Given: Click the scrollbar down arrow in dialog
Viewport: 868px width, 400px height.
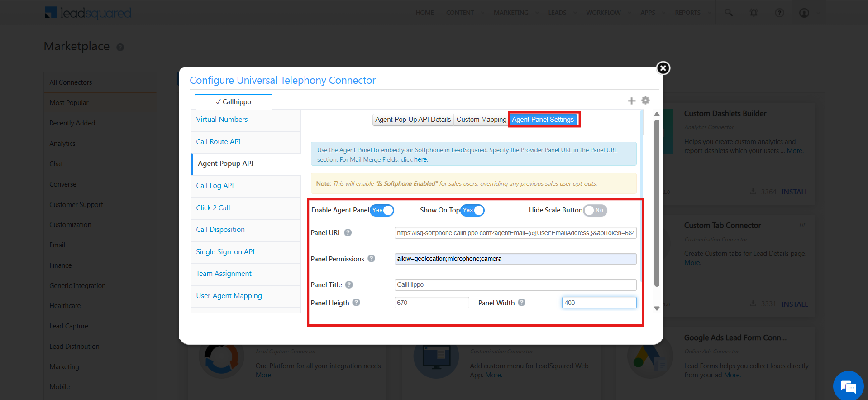Looking at the screenshot, I should 657,308.
